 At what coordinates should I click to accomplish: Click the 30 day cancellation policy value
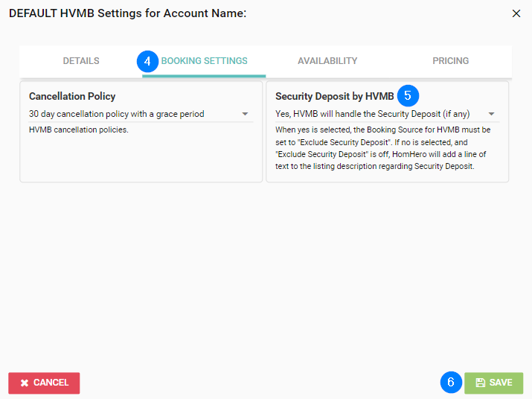click(x=117, y=114)
